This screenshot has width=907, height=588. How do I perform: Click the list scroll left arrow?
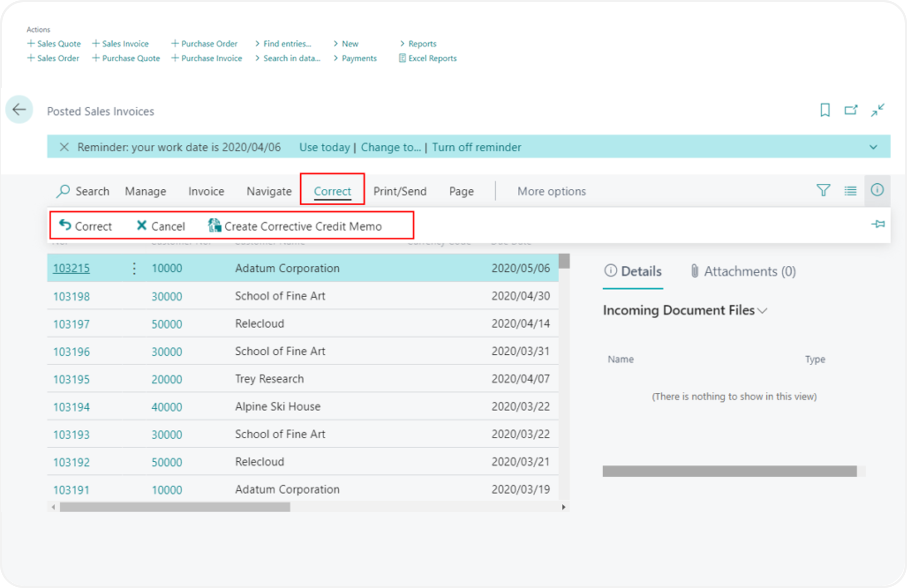click(53, 507)
